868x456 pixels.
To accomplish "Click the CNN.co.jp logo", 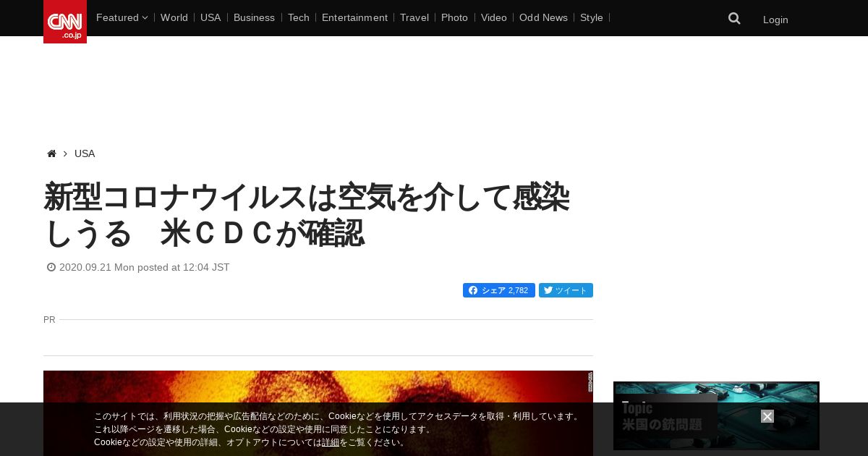I will tap(65, 22).
